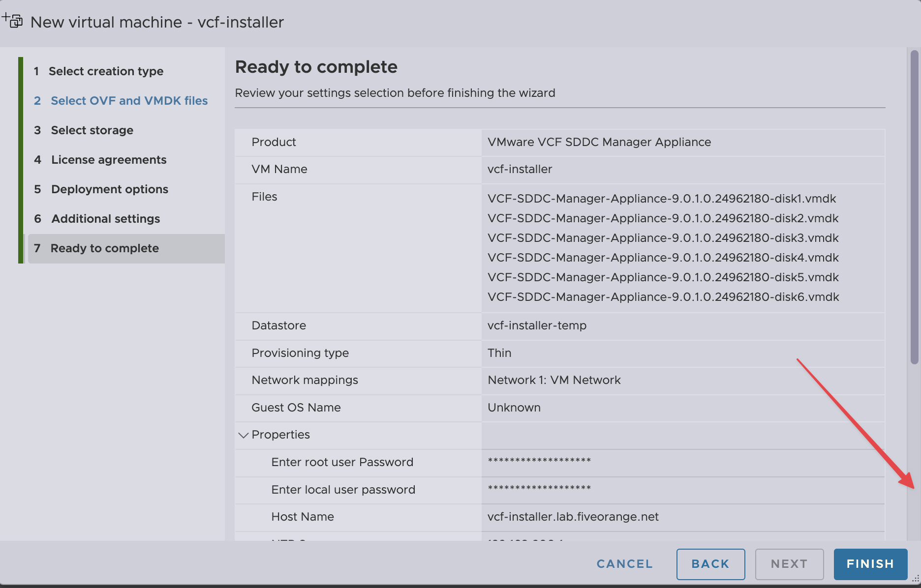
Task: Click the Datastore value vcf-installer-temp
Action: click(x=537, y=325)
